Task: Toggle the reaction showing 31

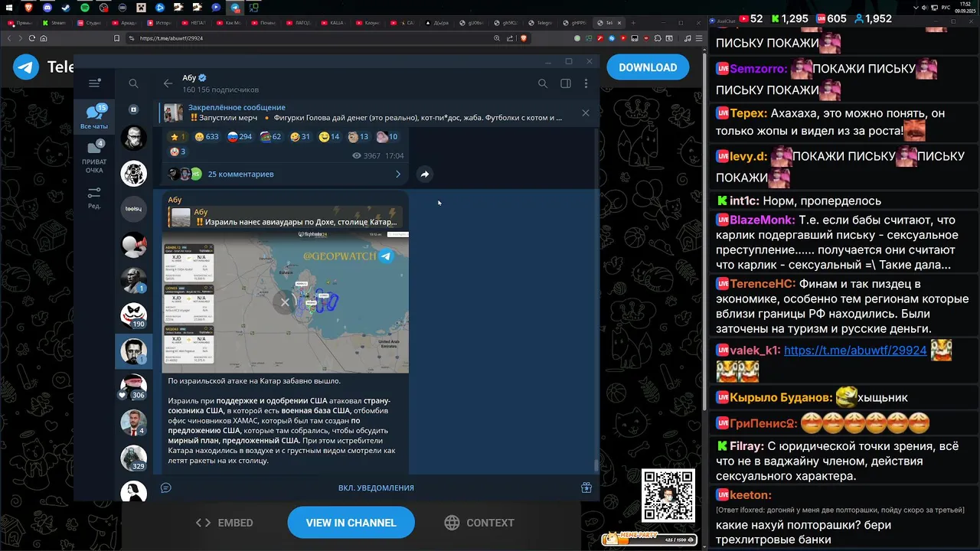Action: pyautogui.click(x=300, y=137)
